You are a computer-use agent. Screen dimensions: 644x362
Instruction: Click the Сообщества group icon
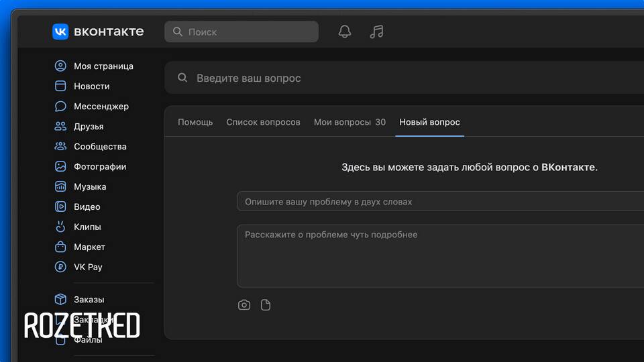point(60,146)
